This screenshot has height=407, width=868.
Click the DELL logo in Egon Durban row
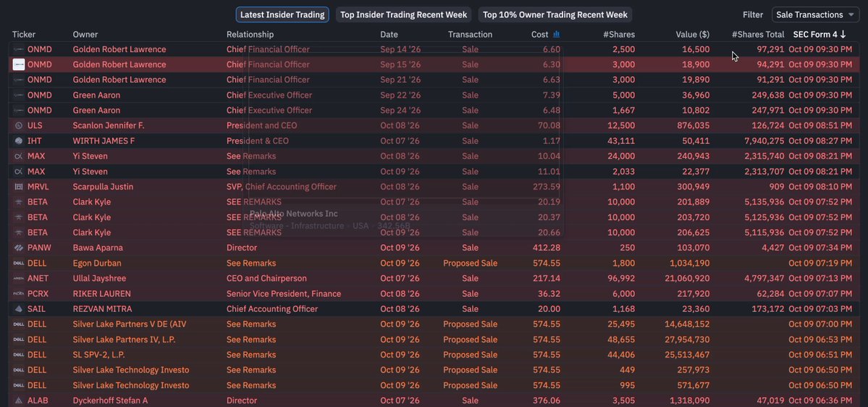(x=18, y=263)
